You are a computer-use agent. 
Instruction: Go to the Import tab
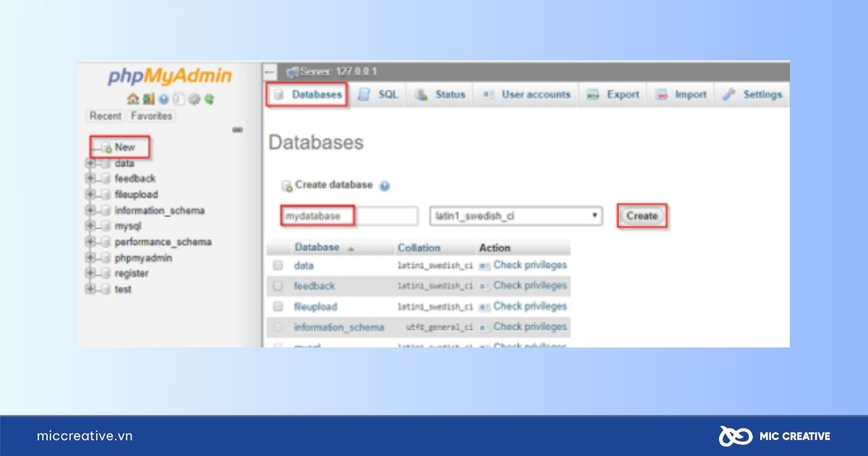(x=681, y=95)
